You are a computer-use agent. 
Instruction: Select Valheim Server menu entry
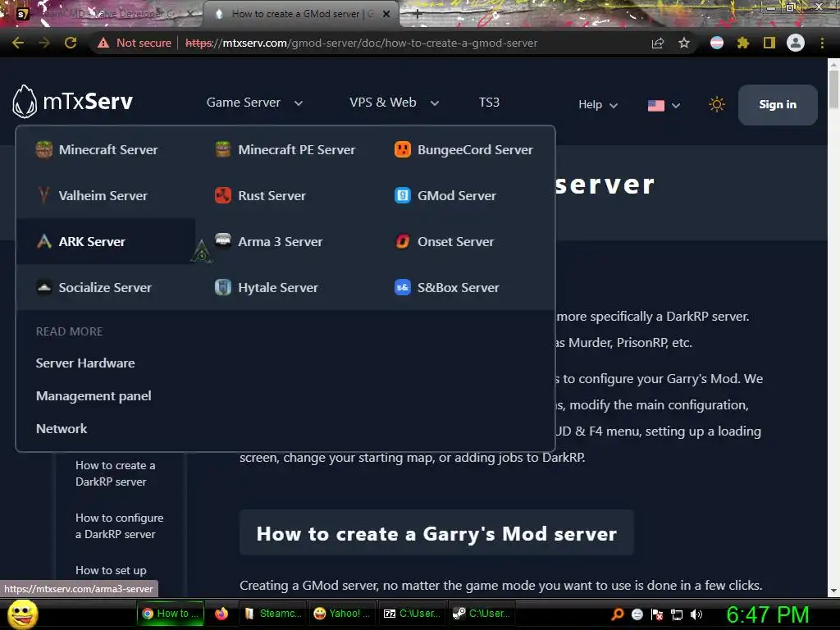[x=103, y=195]
